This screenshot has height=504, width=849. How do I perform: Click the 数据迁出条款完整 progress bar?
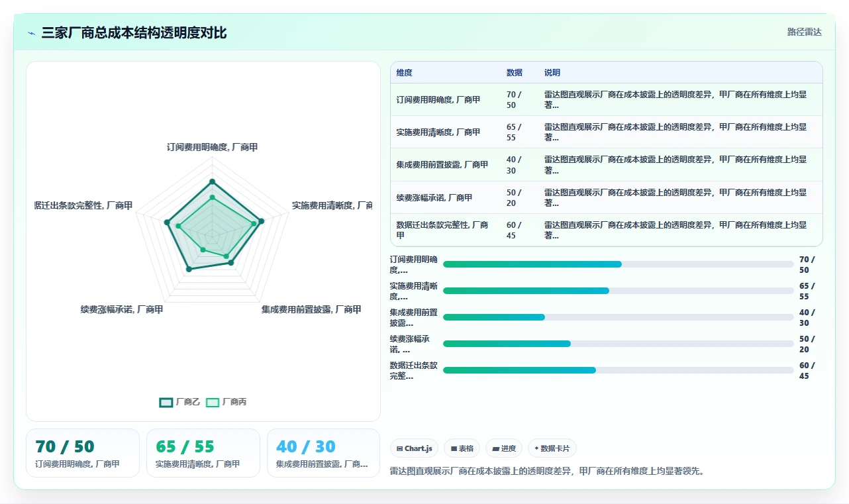click(618, 370)
